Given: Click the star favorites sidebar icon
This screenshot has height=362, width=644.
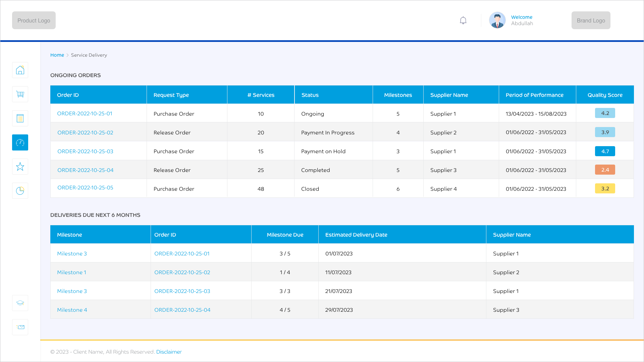Looking at the screenshot, I should (20, 167).
